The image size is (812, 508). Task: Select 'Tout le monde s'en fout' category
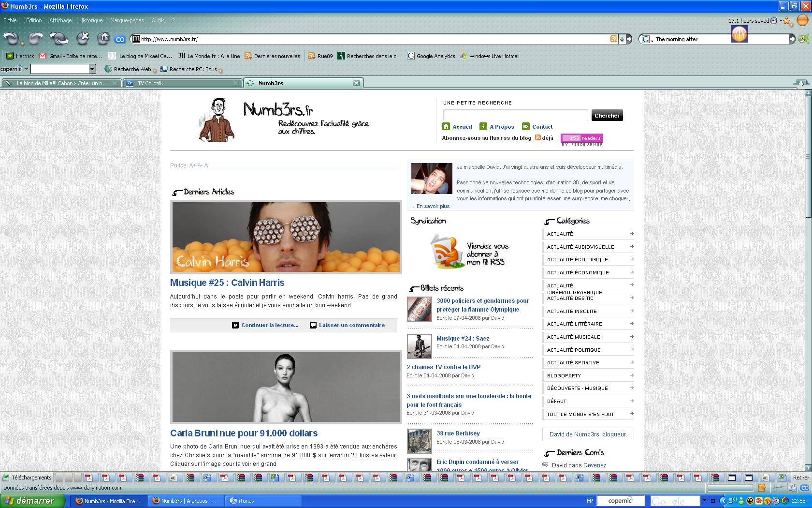click(588, 414)
